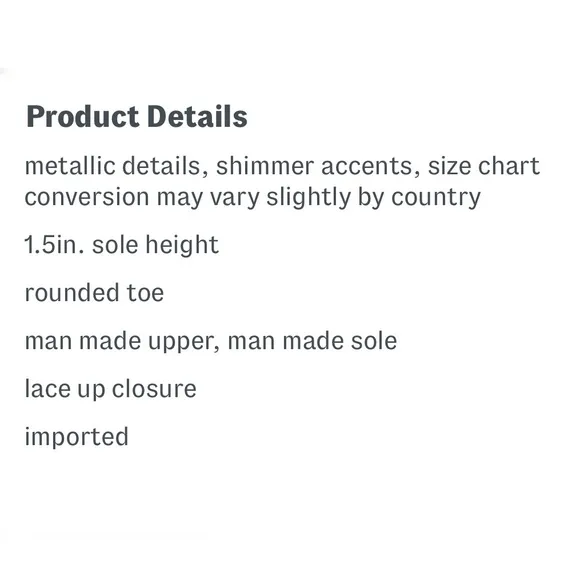This screenshot has width=580, height=580.
Task: Click the Product Details heading
Action: pos(137,117)
